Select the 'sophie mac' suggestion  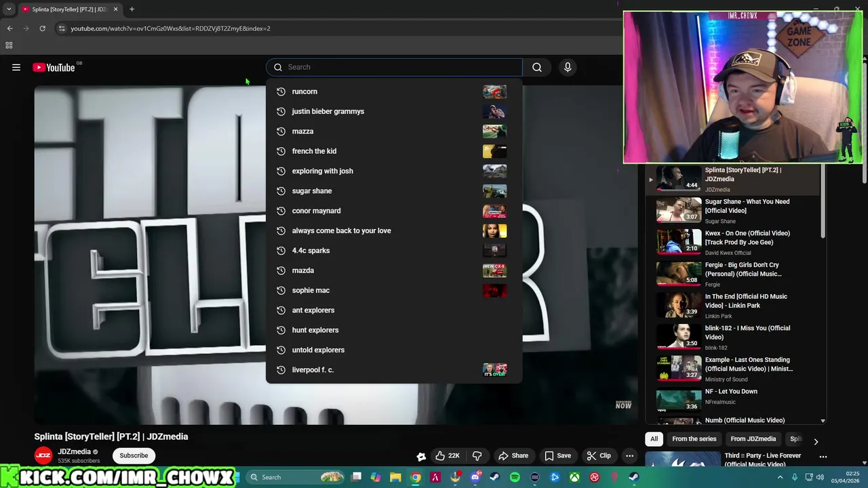(x=394, y=290)
